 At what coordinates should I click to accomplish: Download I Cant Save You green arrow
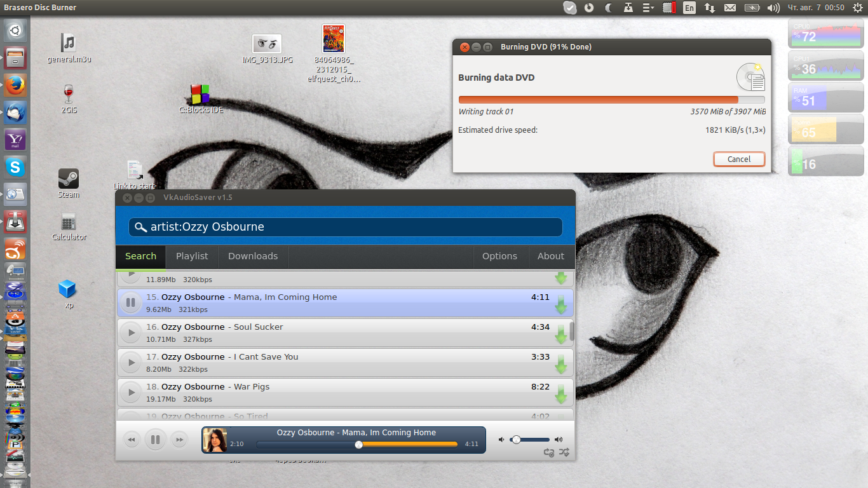tap(560, 365)
